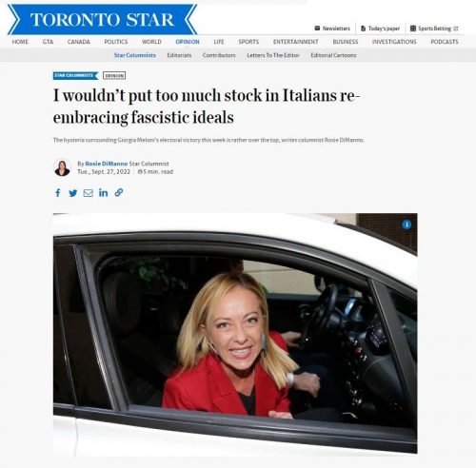Share article via Twitter bird icon

click(73, 193)
